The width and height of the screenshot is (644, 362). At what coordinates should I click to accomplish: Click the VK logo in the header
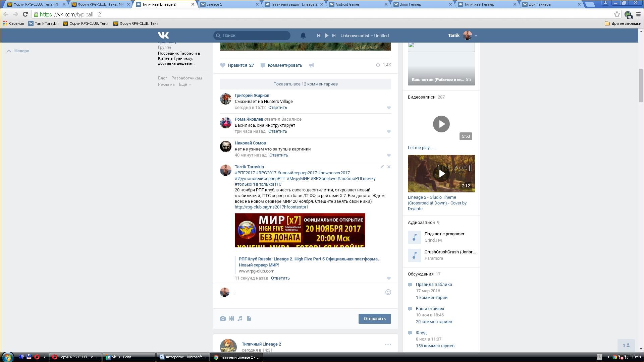(163, 35)
